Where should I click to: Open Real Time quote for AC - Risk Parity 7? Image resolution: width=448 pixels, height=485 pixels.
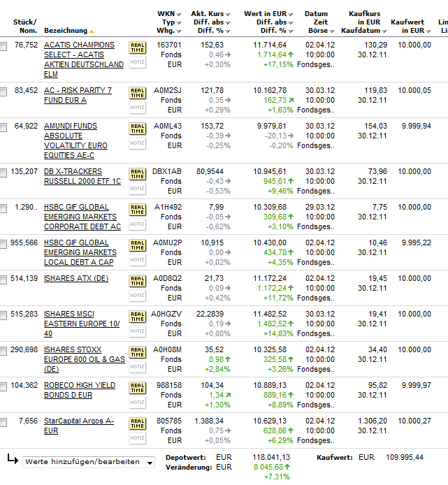138,93
